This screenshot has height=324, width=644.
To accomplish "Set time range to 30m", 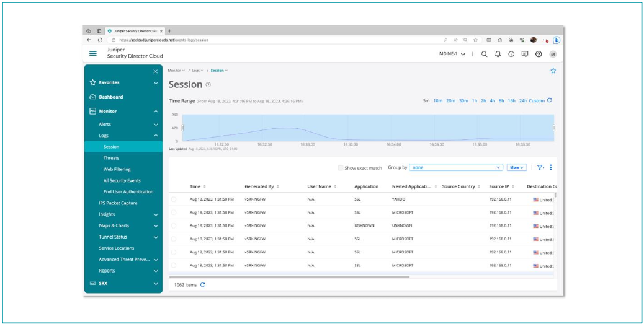I will pos(463,100).
